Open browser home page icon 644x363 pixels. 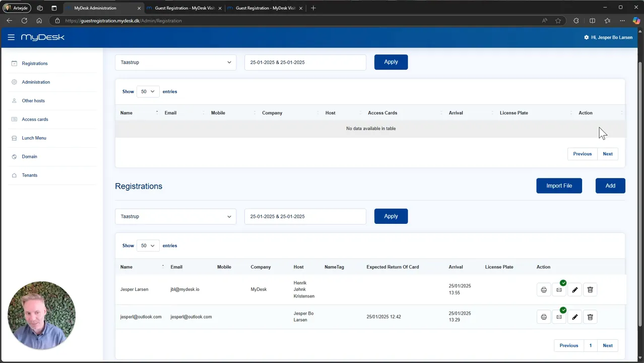pos(39,21)
